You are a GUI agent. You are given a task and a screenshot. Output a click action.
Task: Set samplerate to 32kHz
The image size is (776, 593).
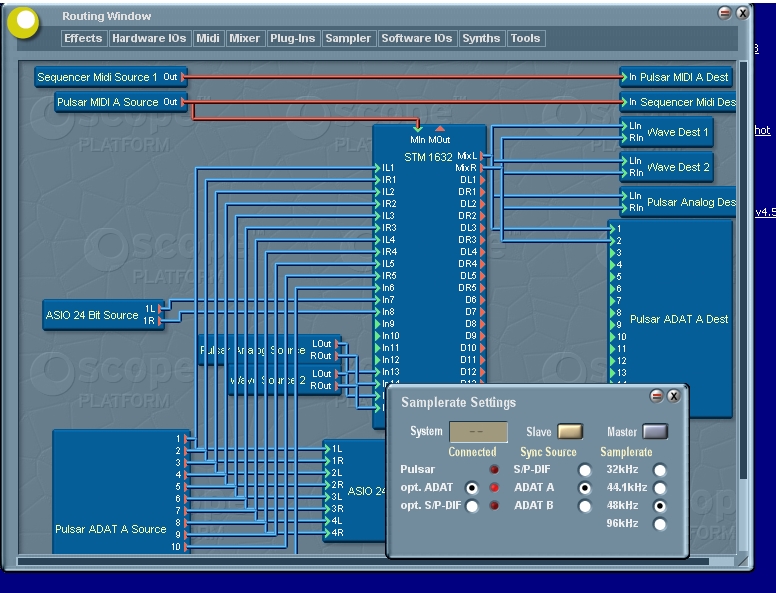[660, 470]
